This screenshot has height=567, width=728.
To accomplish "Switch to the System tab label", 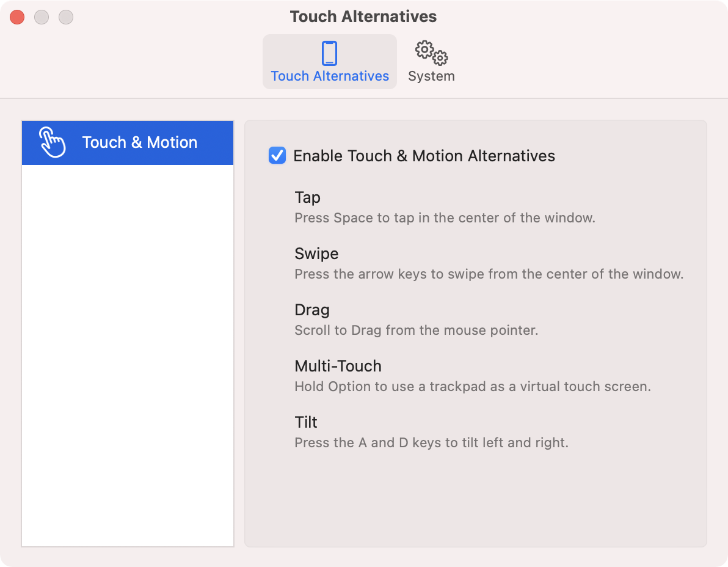I will (431, 76).
